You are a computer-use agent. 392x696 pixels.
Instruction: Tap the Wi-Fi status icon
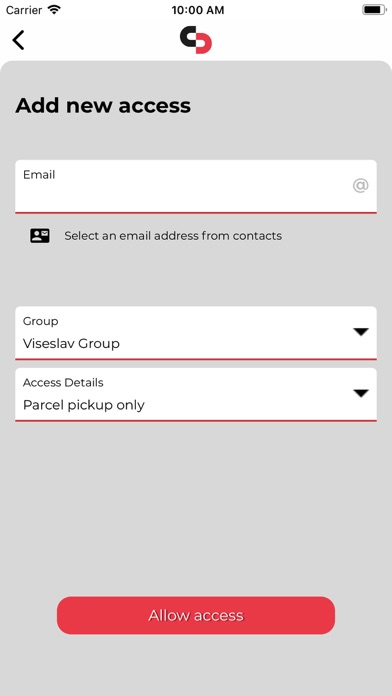(55, 10)
